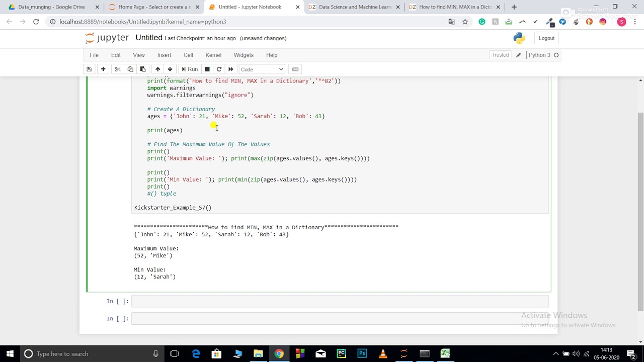The height and width of the screenshot is (362, 644).
Task: Open Excel from the taskbar
Action: point(445,353)
